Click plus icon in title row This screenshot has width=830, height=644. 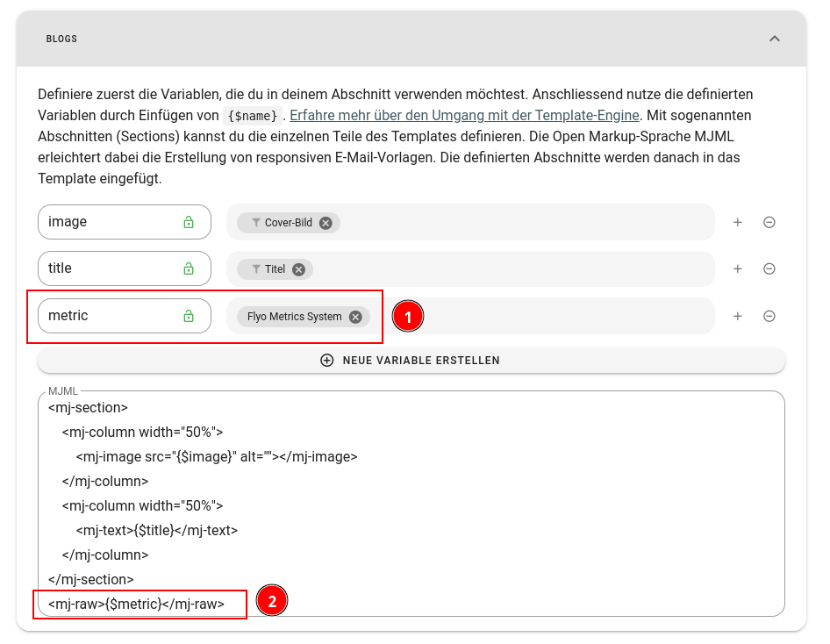point(737,269)
